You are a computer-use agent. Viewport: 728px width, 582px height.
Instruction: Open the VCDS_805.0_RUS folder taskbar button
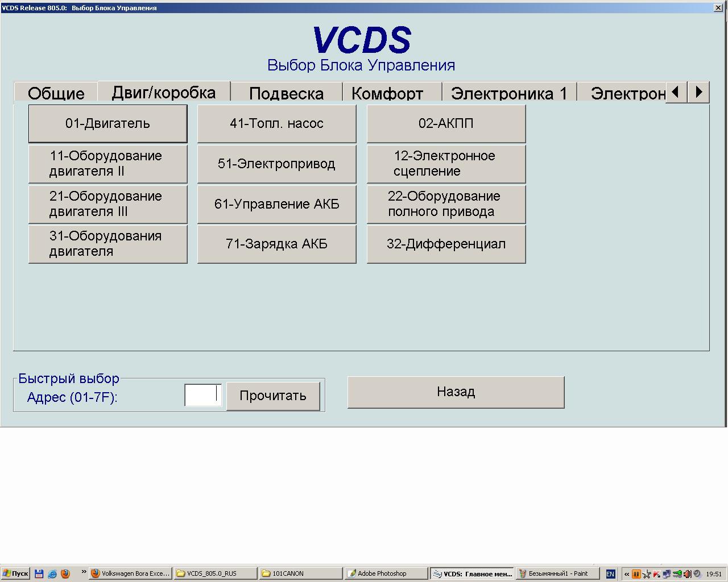pyautogui.click(x=216, y=573)
